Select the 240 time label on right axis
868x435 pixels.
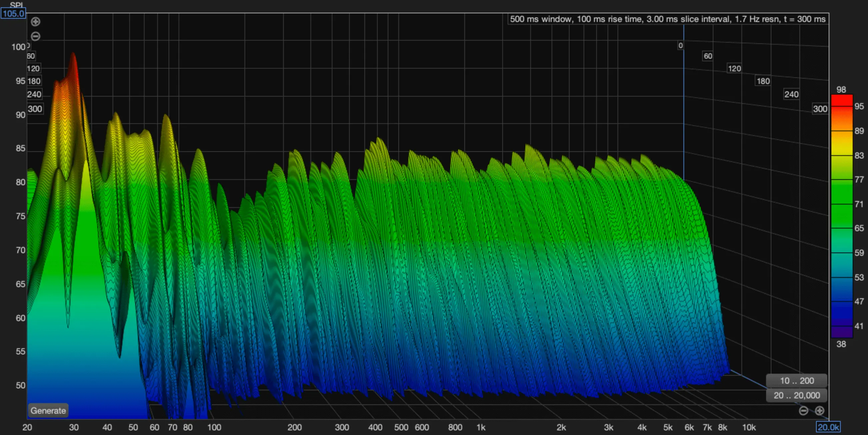(791, 94)
